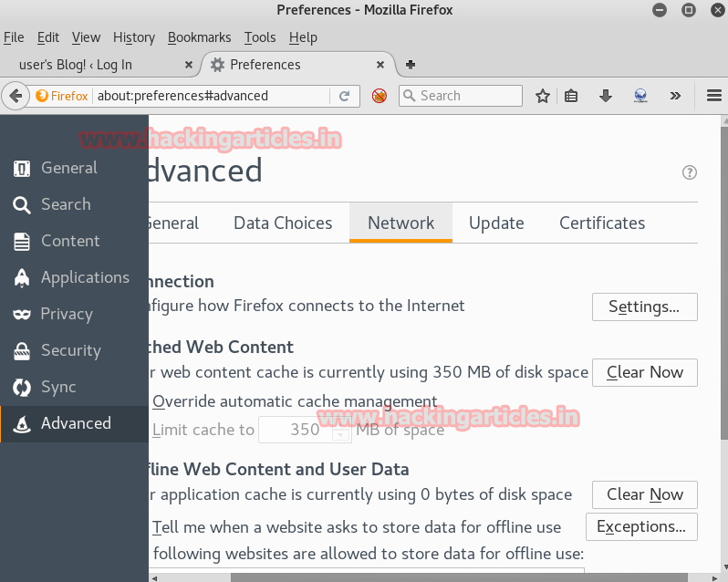Toggle Tell me when website asks offline storage
This screenshot has width=728, height=582.
tap(357, 527)
